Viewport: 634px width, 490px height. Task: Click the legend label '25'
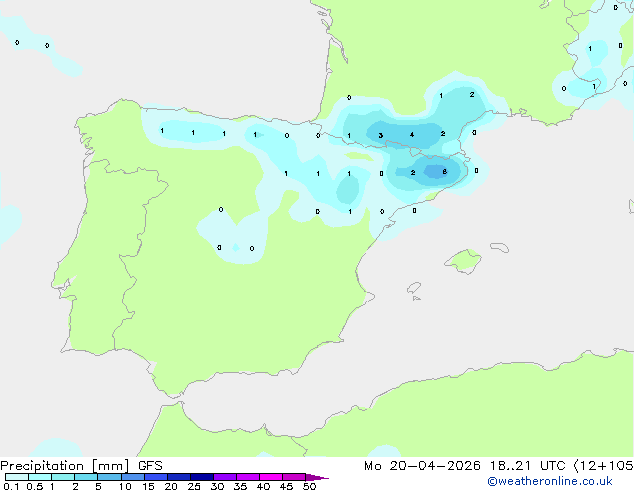[194, 486]
